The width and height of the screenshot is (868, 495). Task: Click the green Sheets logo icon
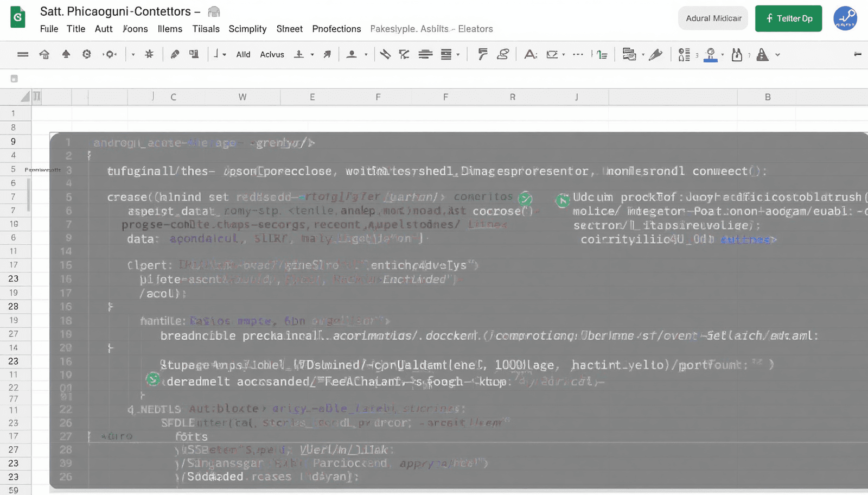(18, 17)
